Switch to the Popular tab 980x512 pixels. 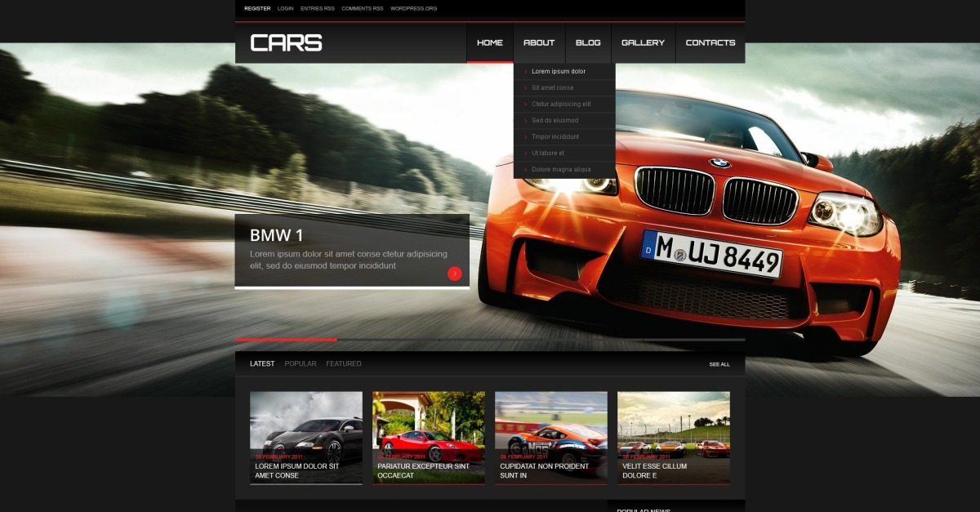(301, 364)
